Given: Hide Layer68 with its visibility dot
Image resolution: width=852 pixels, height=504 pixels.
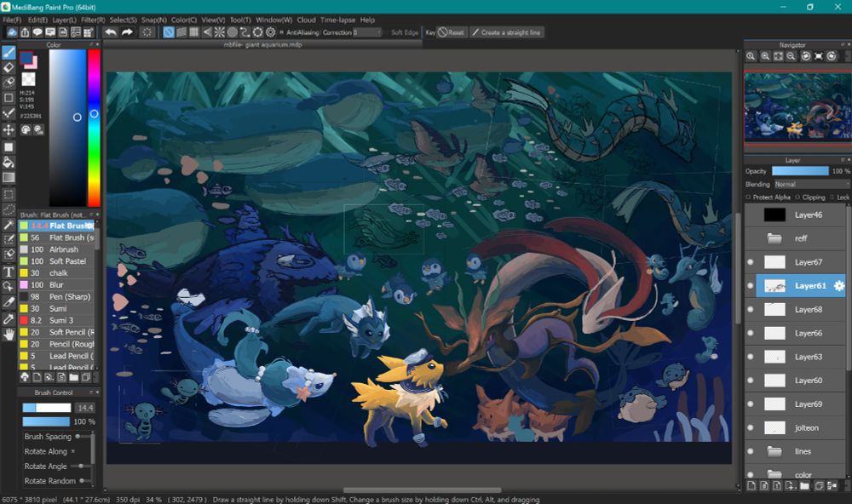Looking at the screenshot, I should click(751, 310).
